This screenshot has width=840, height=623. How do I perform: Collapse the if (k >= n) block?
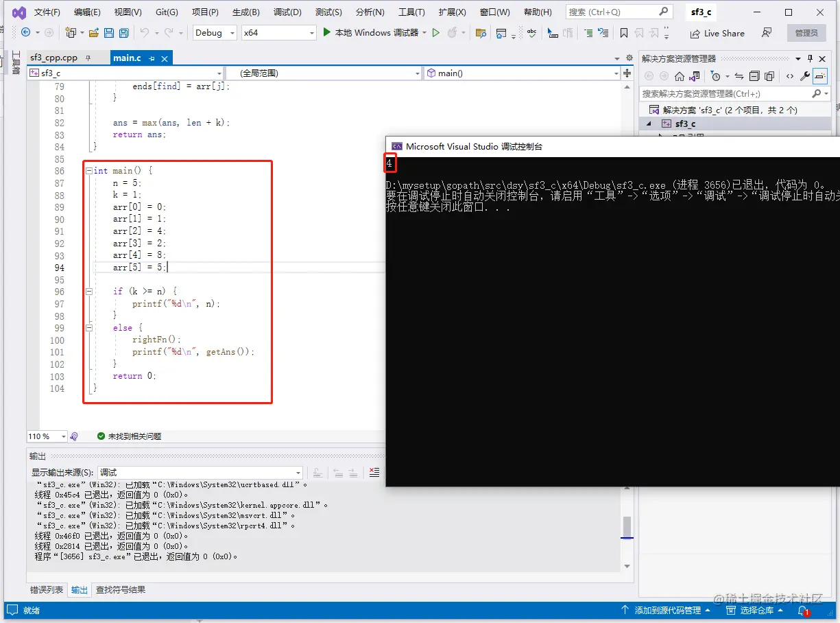89,292
